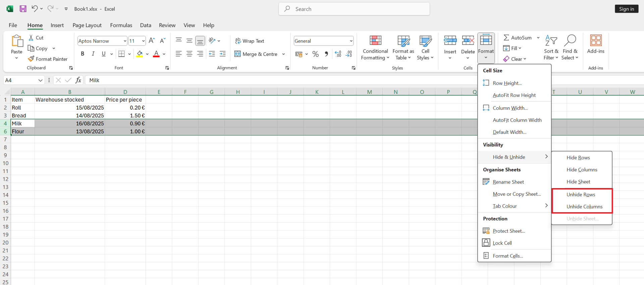The width and height of the screenshot is (644, 285).
Task: Apply Percent Style format
Action: point(316,54)
